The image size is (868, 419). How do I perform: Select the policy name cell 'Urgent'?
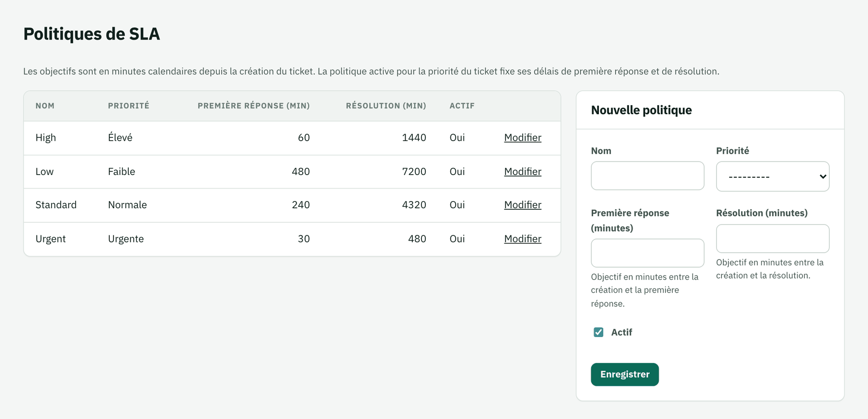51,239
